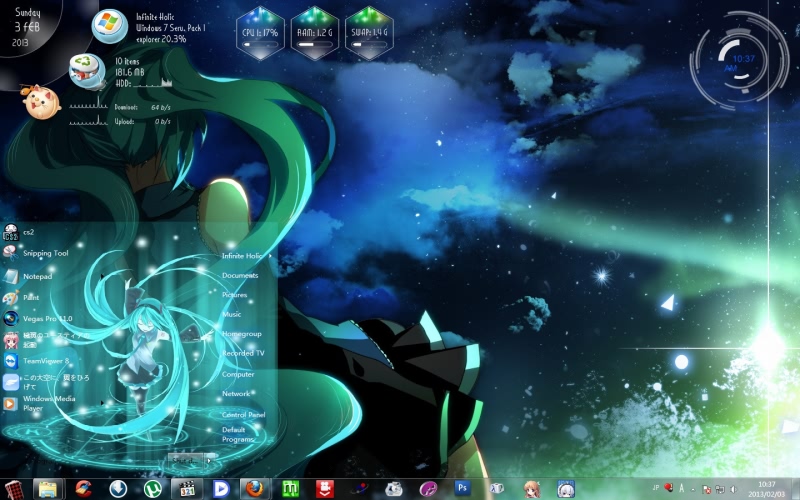Open Computer from the Start menu

[238, 374]
